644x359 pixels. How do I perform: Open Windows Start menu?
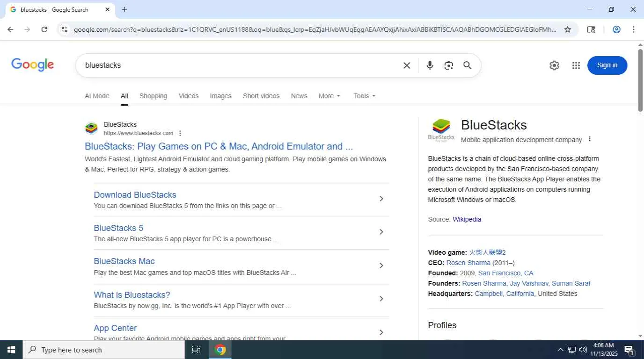tap(11, 350)
